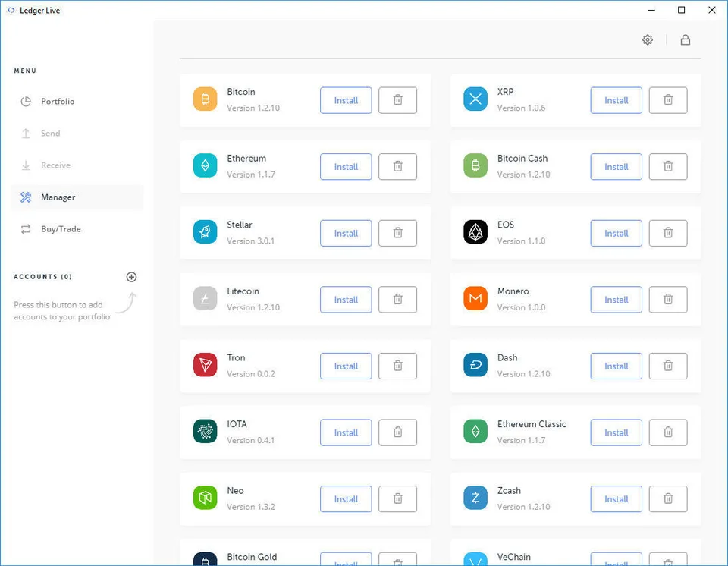Install the Monero app
This screenshot has width=728, height=566.
616,299
